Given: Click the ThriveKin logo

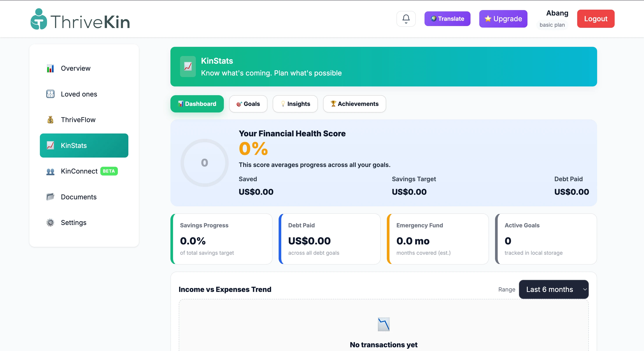Looking at the screenshot, I should [x=80, y=19].
